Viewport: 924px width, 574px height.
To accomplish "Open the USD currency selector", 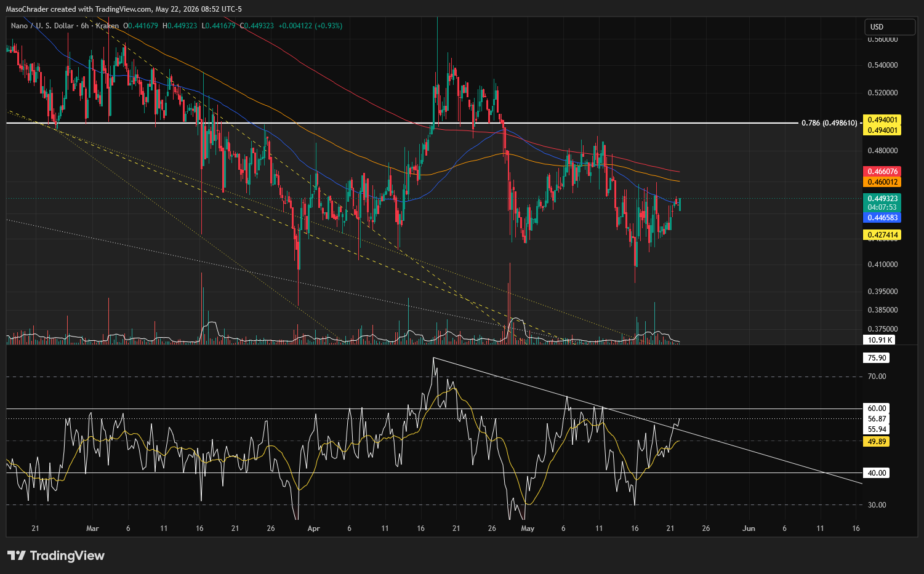I will coord(890,27).
